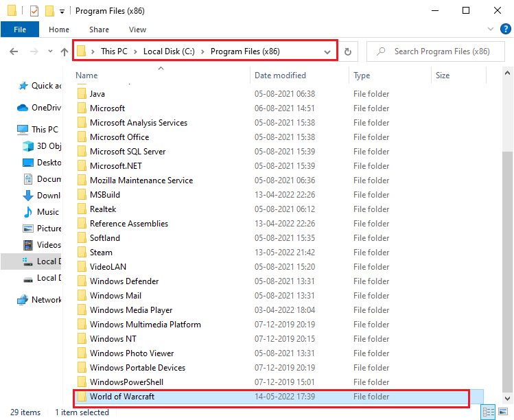The height and width of the screenshot is (420, 514).
Task: Click the Windows Media Player folder icon
Action: [x=82, y=310]
